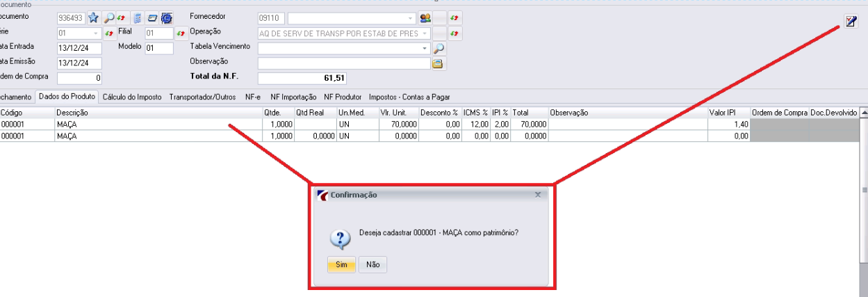This screenshot has height=297, width=868.
Task: Confirm with the Sim button
Action: [x=341, y=264]
